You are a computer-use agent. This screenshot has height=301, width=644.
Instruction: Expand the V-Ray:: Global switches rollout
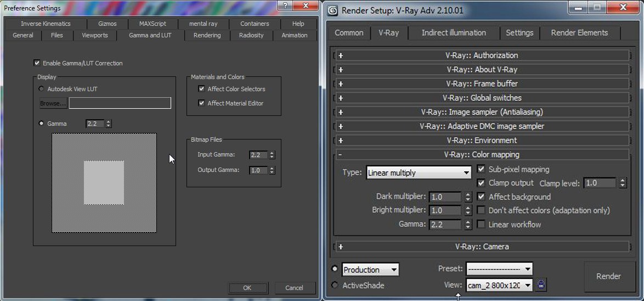[482, 98]
